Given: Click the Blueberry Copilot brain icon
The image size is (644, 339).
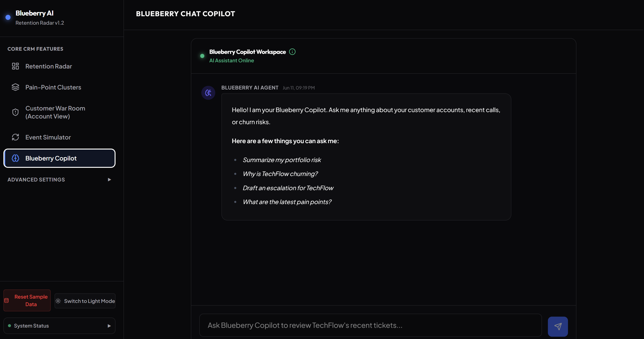Looking at the screenshot, I should coord(15,158).
